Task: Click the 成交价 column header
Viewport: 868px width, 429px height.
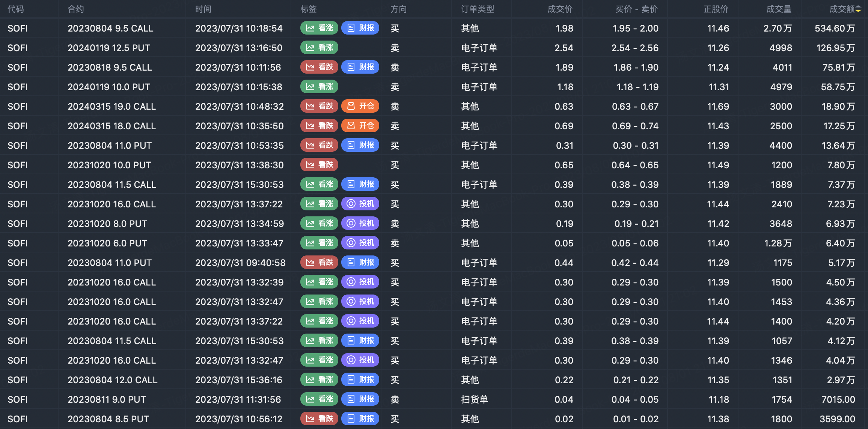Action: (560, 9)
